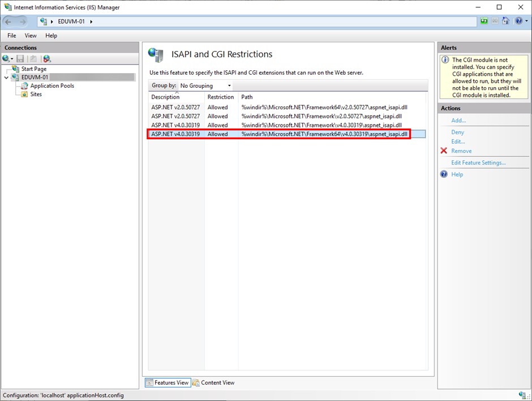This screenshot has height=401, width=532.
Task: Select Framework\v2.0.50727 aspnet_isapi.dll row
Action: (x=287, y=116)
